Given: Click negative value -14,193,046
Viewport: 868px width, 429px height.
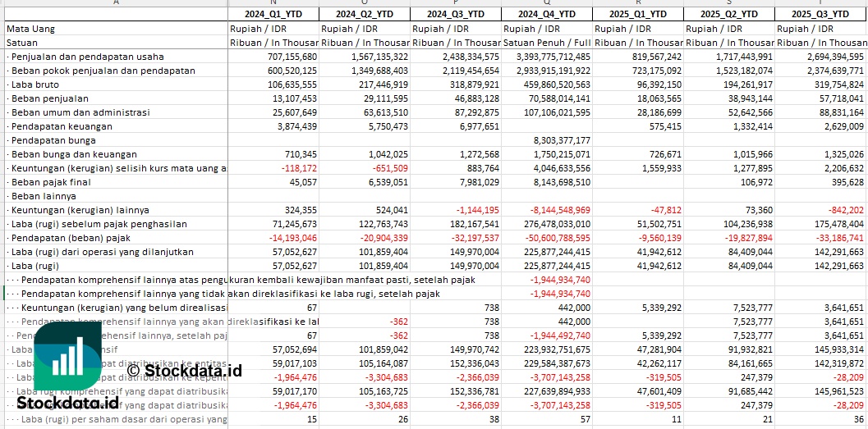Looking at the screenshot, I should 293,238.
